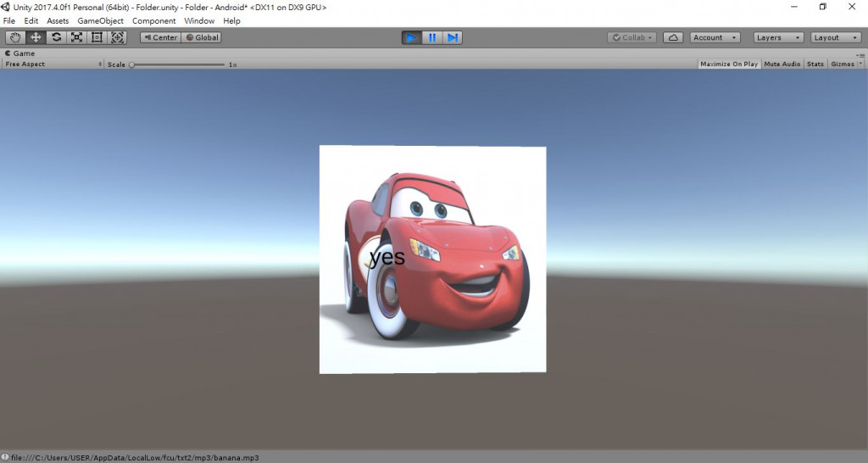This screenshot has height=463, width=868.
Task: Enable Maximize On Play
Action: click(728, 64)
